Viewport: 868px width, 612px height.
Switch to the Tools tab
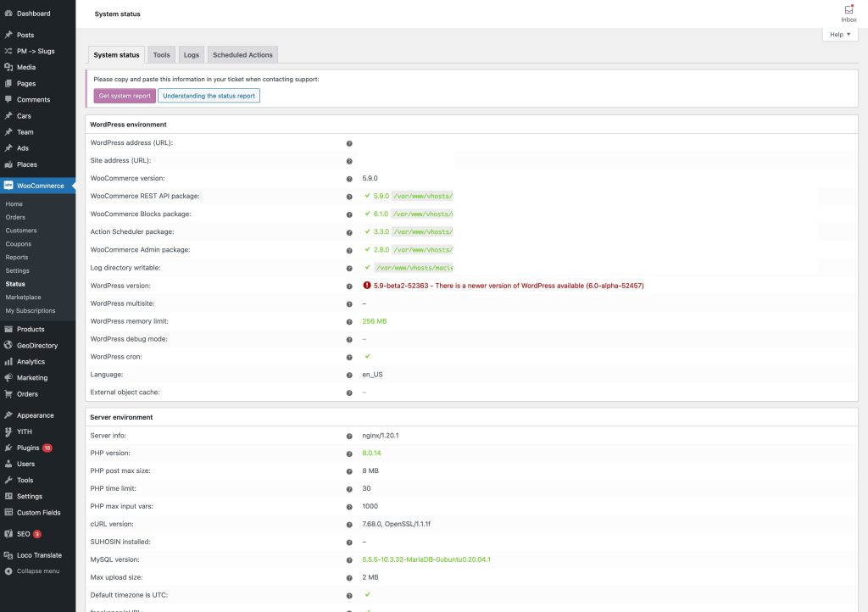pos(161,55)
